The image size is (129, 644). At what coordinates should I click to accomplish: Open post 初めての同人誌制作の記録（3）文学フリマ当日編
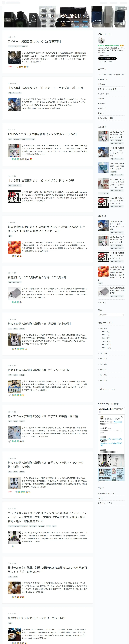[x=39, y=370]
